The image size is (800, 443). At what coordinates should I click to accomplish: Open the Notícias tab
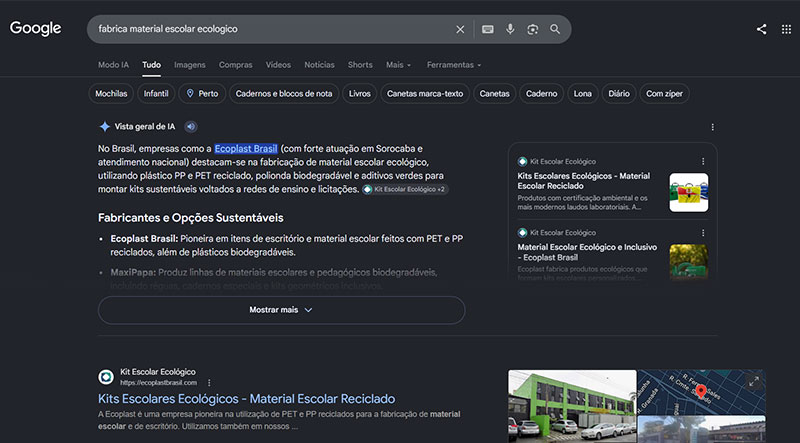319,65
